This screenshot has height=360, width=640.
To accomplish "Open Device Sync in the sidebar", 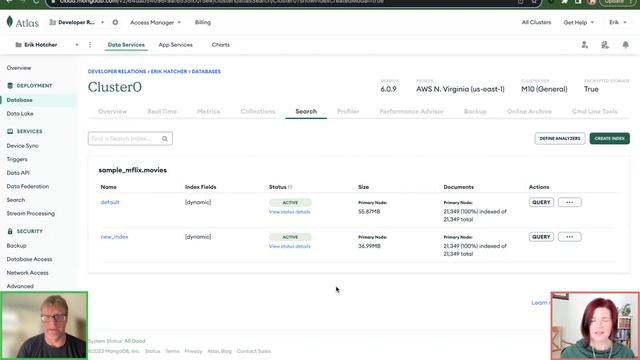I will pos(22,146).
